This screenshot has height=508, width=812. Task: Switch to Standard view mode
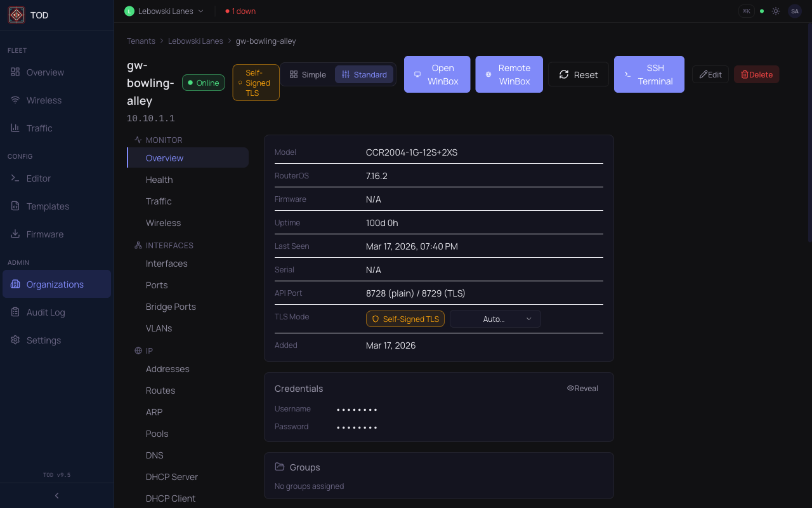364,74
